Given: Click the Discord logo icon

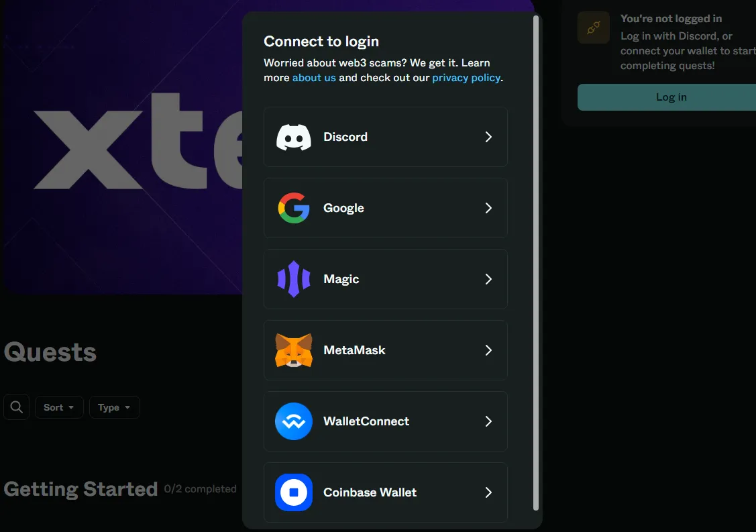Looking at the screenshot, I should coord(294,137).
